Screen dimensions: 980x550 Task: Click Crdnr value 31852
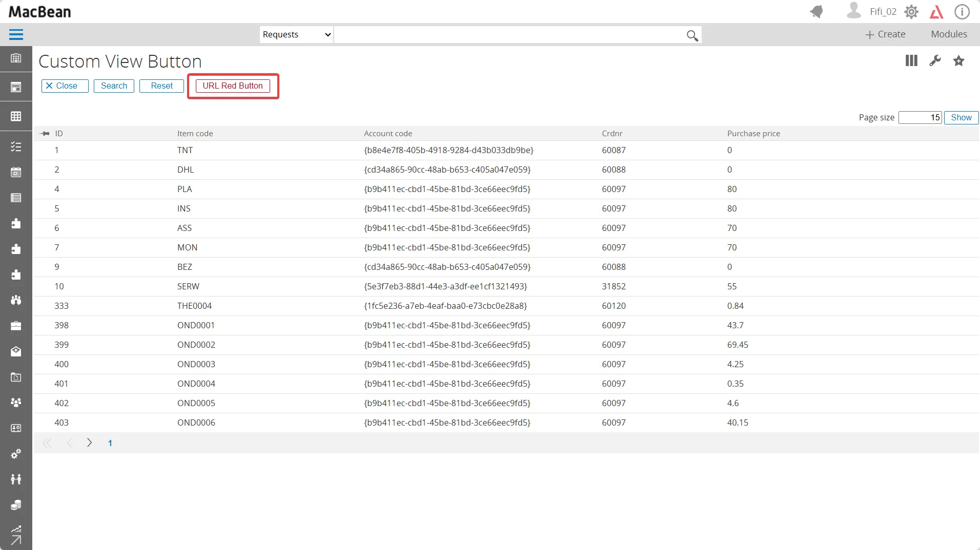(x=614, y=287)
